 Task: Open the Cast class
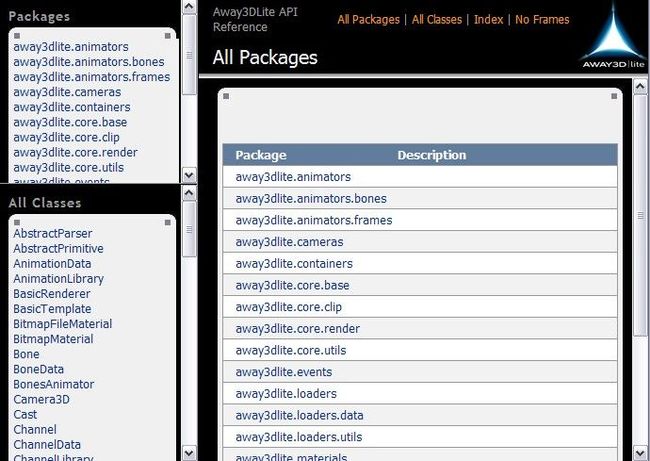pos(25,415)
